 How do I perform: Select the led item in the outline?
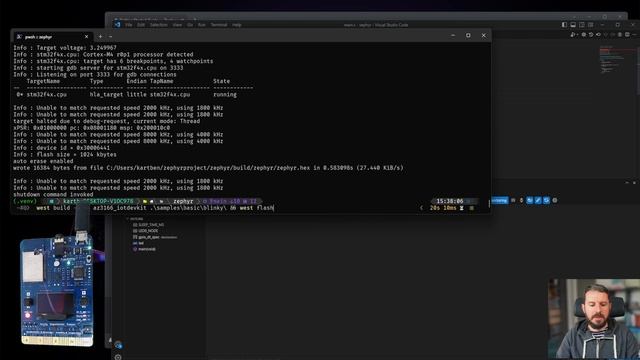tap(138, 243)
